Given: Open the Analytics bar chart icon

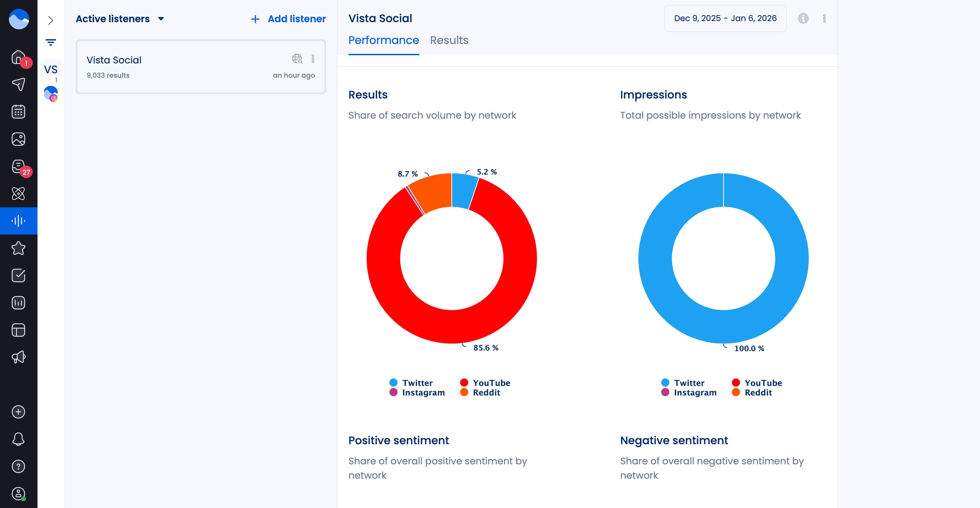Looking at the screenshot, I should coord(18,302).
